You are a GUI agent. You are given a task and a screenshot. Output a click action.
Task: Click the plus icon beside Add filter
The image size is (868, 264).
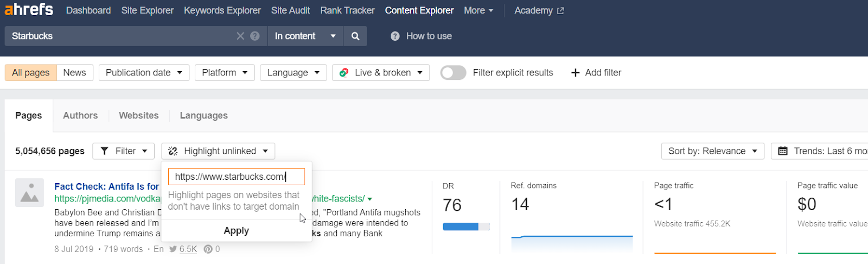[x=576, y=72]
